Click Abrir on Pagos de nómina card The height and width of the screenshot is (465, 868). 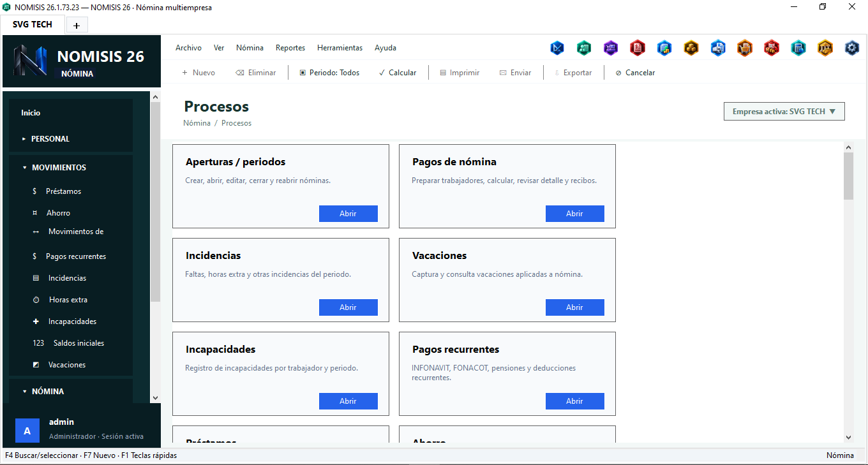click(x=574, y=214)
